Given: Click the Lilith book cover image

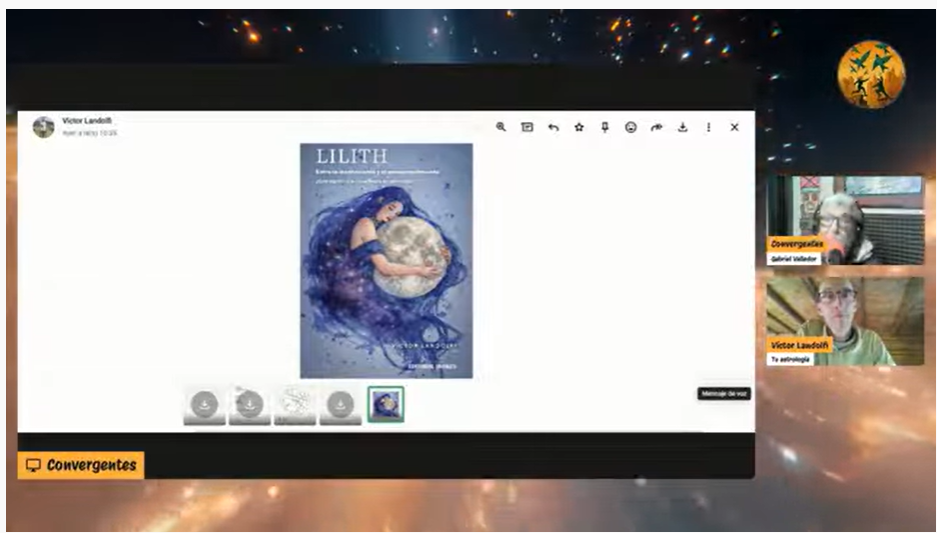Looking at the screenshot, I should tap(386, 261).
